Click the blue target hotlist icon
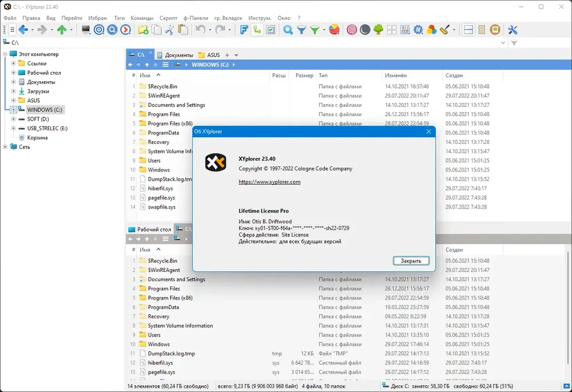The width and height of the screenshot is (572, 392). 99,30
